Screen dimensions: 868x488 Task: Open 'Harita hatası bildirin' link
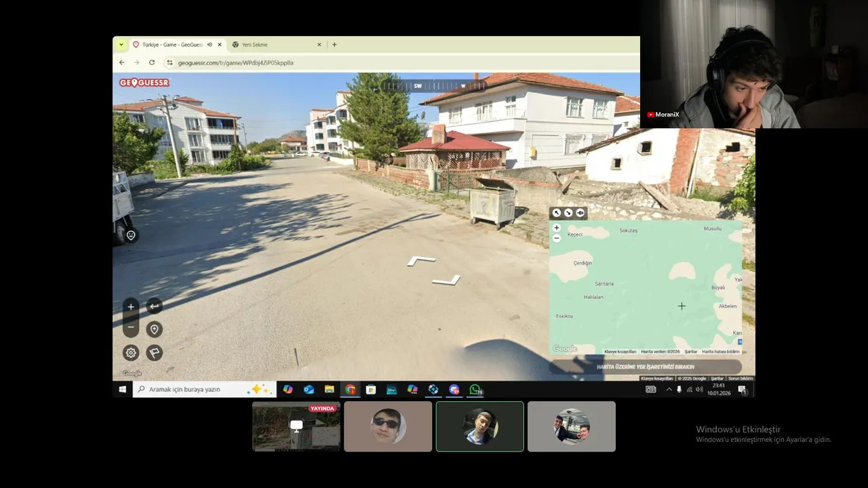coord(720,352)
